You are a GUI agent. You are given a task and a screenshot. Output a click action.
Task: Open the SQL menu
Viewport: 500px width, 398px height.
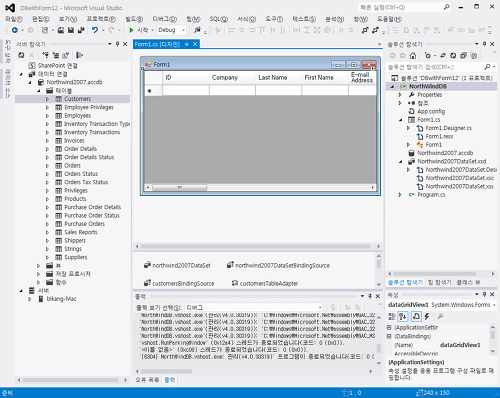pyautogui.click(x=218, y=19)
